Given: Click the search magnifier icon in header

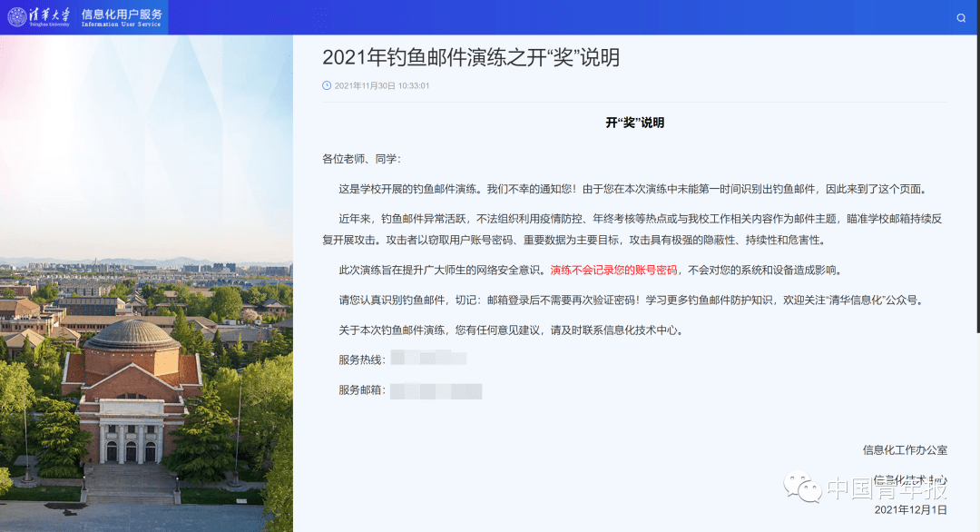Looking at the screenshot, I should point(961,18).
